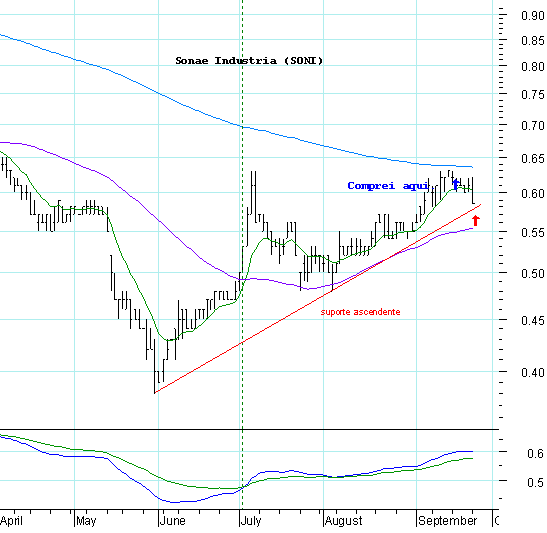Click the May month label
The width and height of the screenshot is (547, 533).
coord(86,521)
